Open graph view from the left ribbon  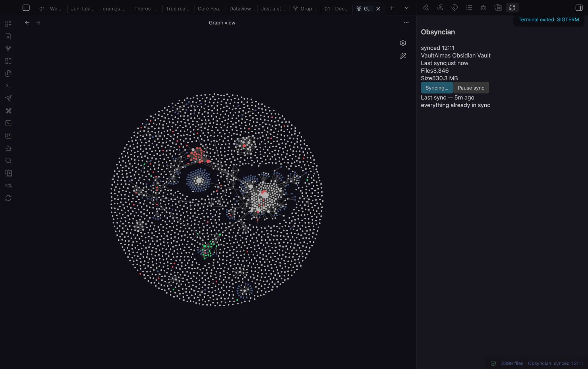[x=8, y=49]
